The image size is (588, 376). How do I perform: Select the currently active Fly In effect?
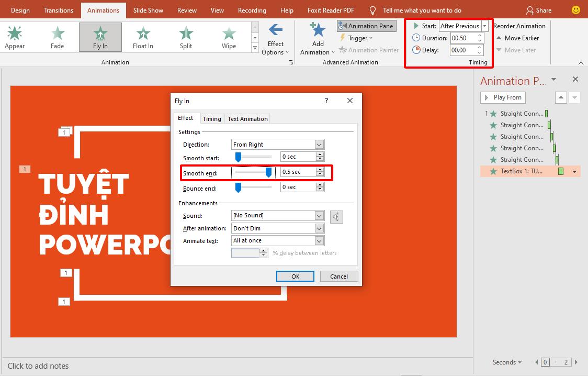pyautogui.click(x=100, y=37)
